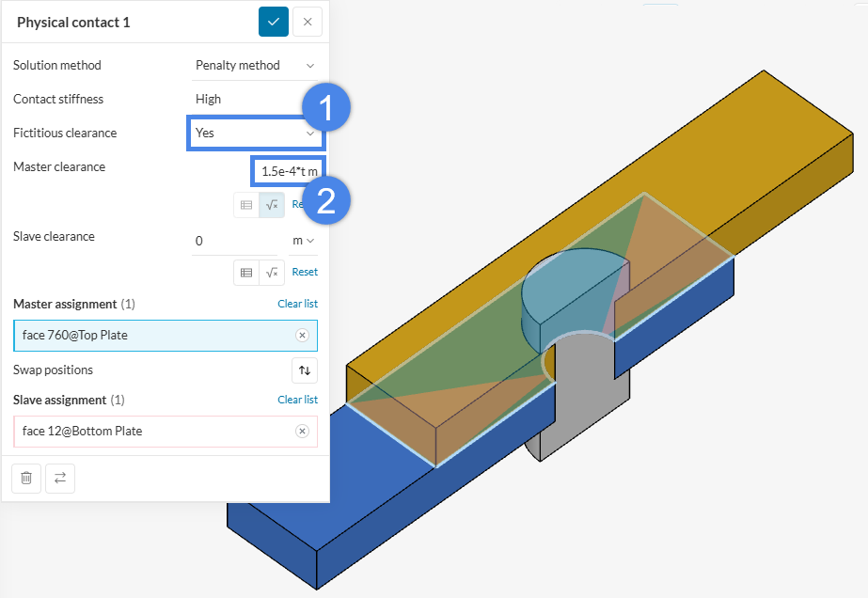Expand the Fictitious clearance dropdown set to Yes
Image resolution: width=868 pixels, height=598 pixels.
click(x=254, y=134)
